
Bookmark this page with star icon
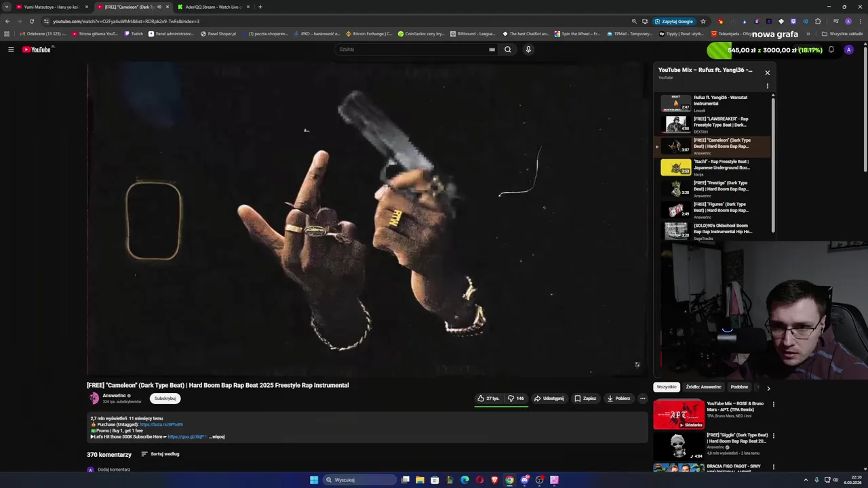pos(703,21)
